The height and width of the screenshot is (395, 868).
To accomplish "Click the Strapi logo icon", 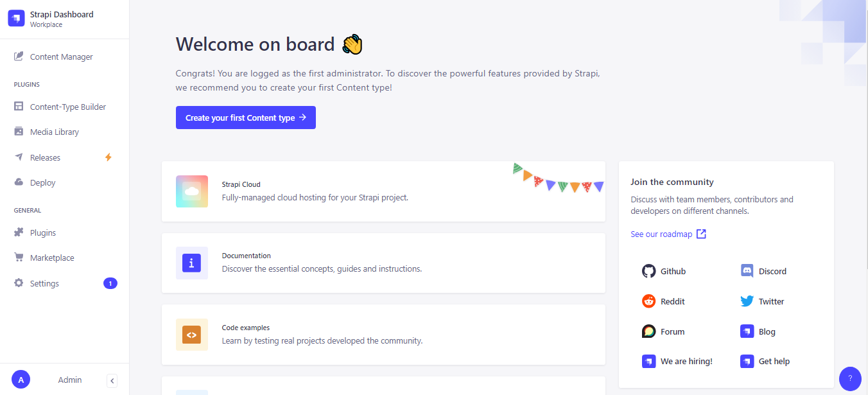I will (16, 19).
